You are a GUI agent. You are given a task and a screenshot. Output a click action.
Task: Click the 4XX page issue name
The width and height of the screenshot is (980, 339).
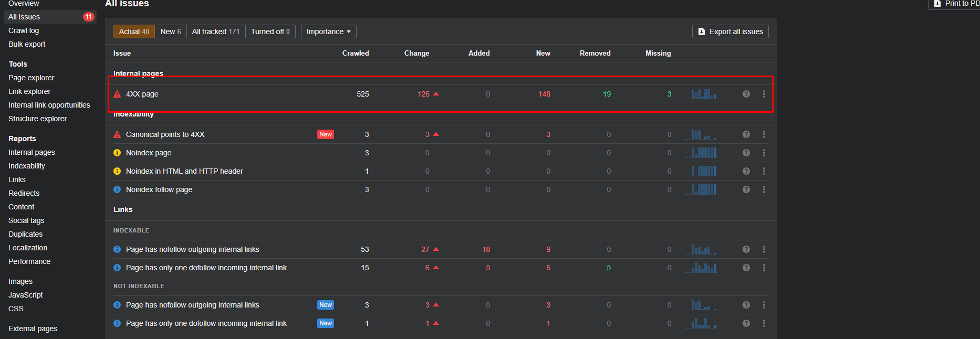point(142,94)
